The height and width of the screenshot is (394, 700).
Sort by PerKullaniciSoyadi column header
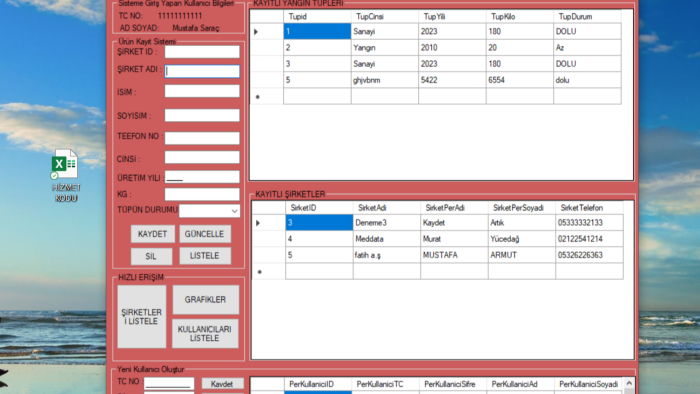click(588, 384)
